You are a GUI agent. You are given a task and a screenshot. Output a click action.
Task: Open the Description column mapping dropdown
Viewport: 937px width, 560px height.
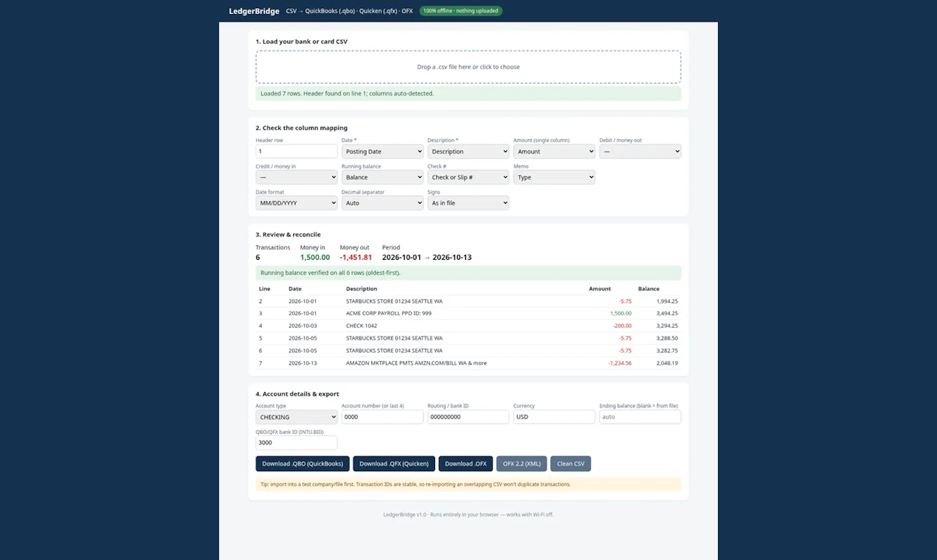click(468, 152)
